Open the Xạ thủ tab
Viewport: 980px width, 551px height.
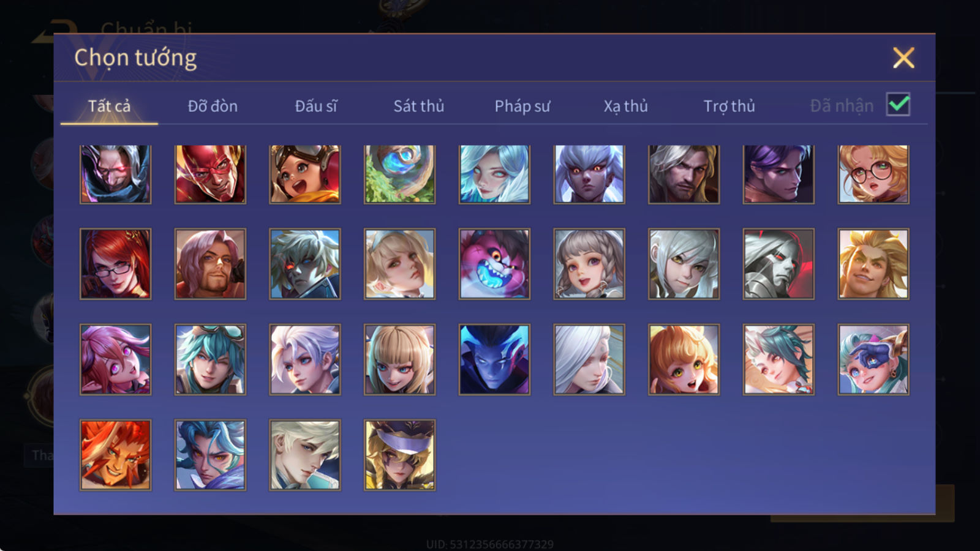[x=625, y=106]
